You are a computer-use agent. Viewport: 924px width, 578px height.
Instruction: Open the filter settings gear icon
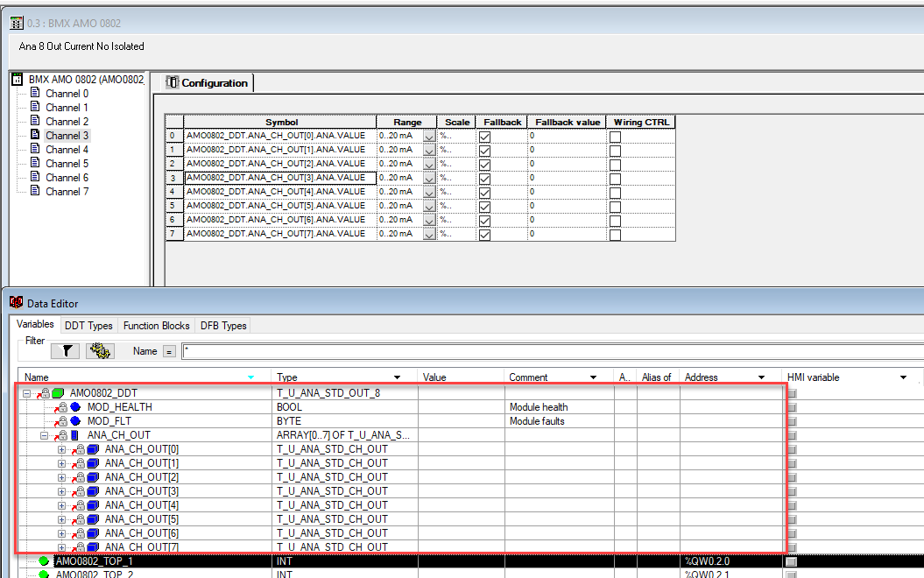tap(100, 351)
